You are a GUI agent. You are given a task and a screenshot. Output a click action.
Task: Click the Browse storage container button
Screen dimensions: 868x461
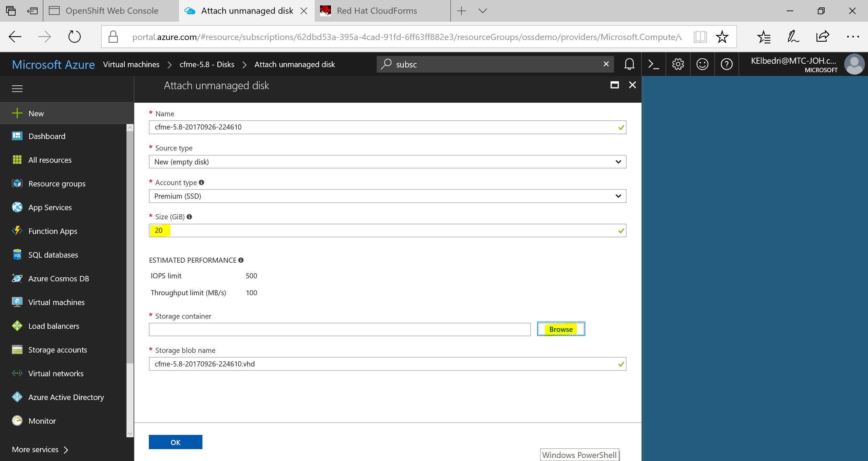click(561, 329)
